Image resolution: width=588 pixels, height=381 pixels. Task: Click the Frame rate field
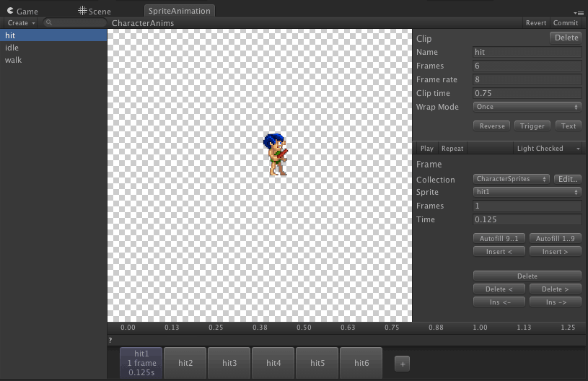coord(527,79)
